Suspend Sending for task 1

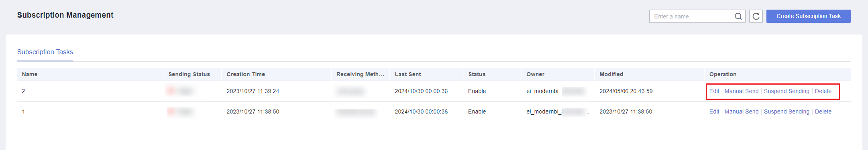[786, 111]
